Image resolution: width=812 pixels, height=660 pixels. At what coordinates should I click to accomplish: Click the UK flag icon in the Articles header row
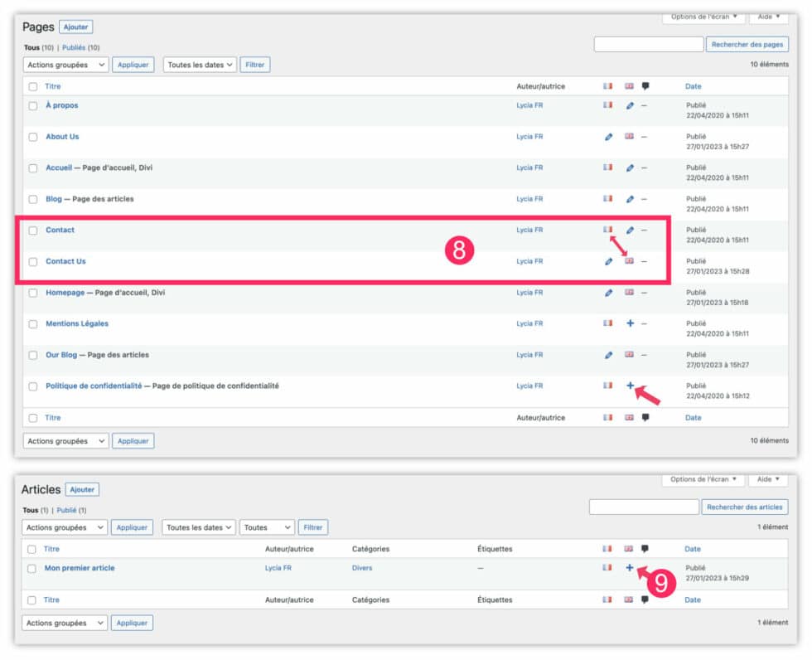click(629, 548)
